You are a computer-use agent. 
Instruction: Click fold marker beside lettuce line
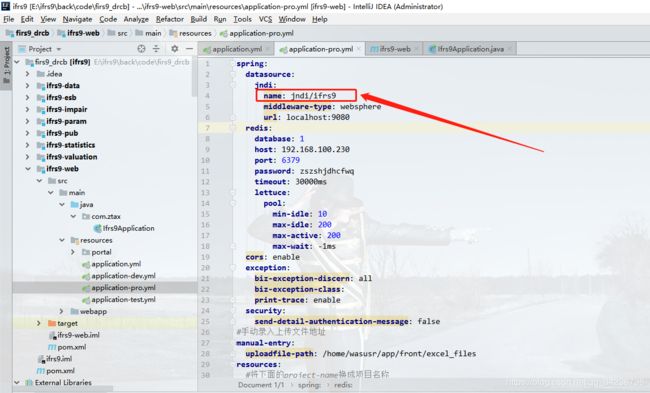[233, 193]
